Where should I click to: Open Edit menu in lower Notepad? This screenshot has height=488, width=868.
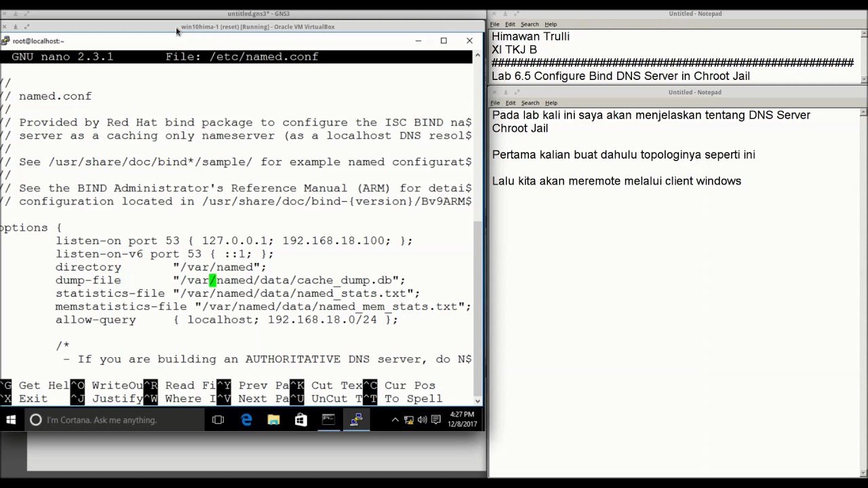pyautogui.click(x=510, y=103)
